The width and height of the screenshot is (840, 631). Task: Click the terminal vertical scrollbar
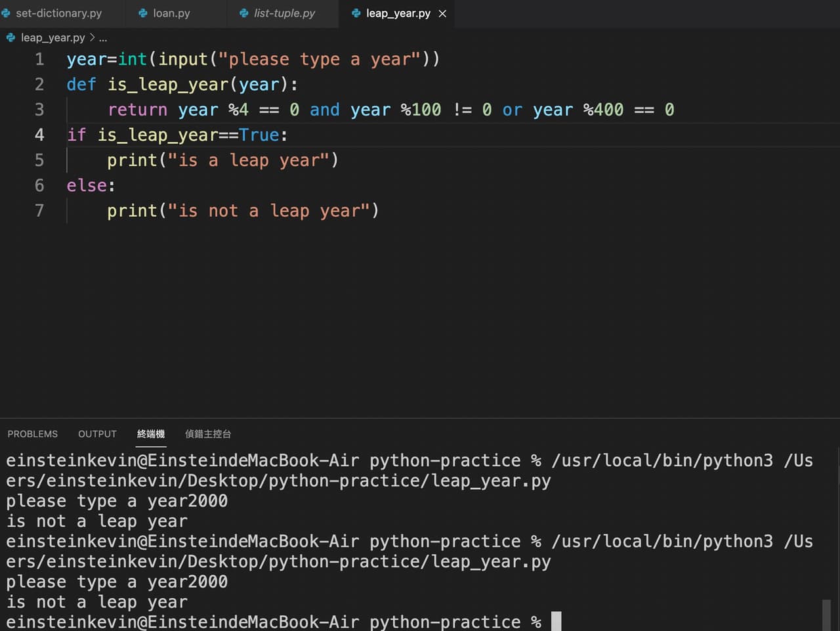pyautogui.click(x=826, y=614)
